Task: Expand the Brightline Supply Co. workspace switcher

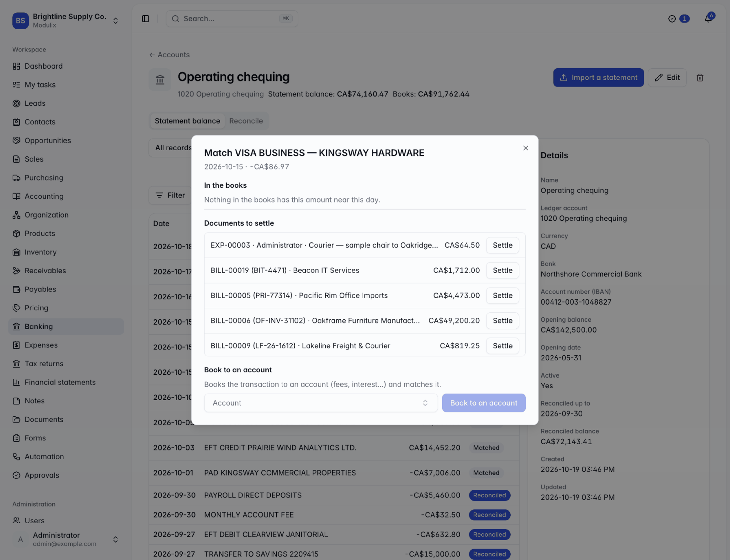Action: click(66, 20)
